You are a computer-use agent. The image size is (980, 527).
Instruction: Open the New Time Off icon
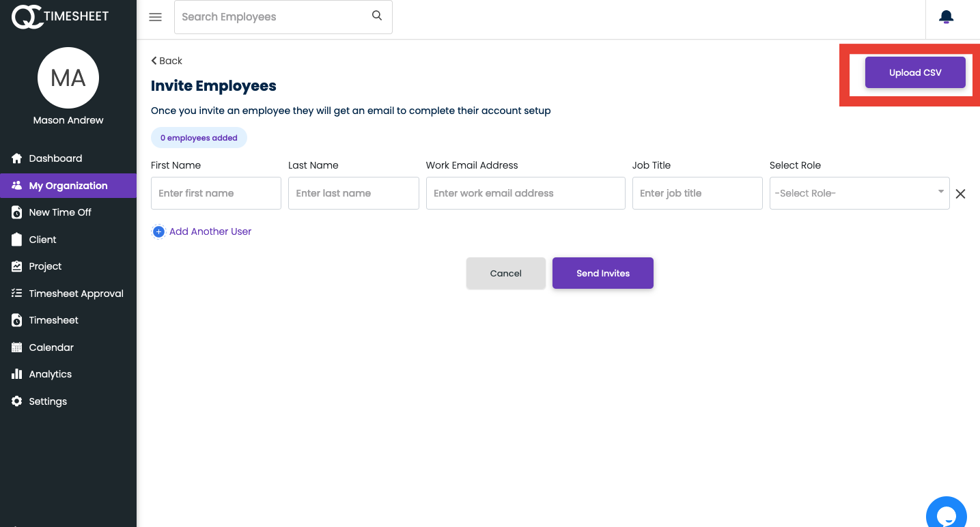(x=16, y=212)
